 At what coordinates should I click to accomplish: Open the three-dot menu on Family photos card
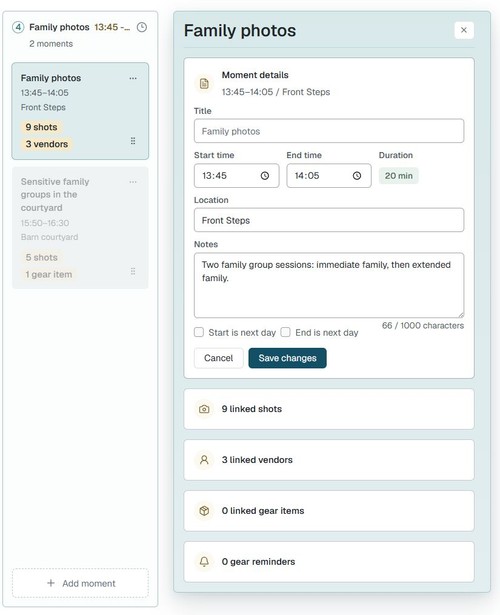click(133, 78)
